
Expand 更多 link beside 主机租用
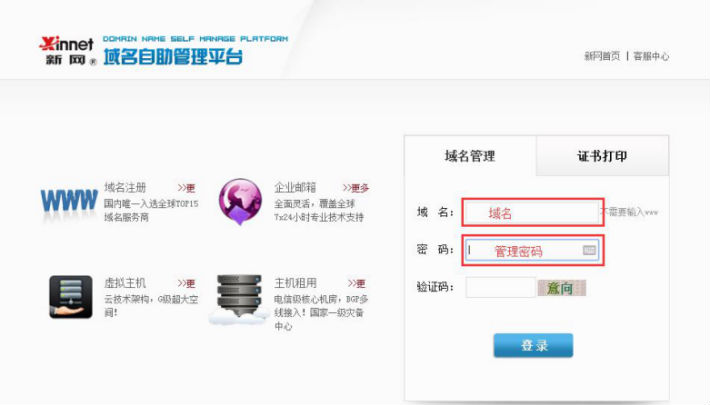click(x=357, y=284)
